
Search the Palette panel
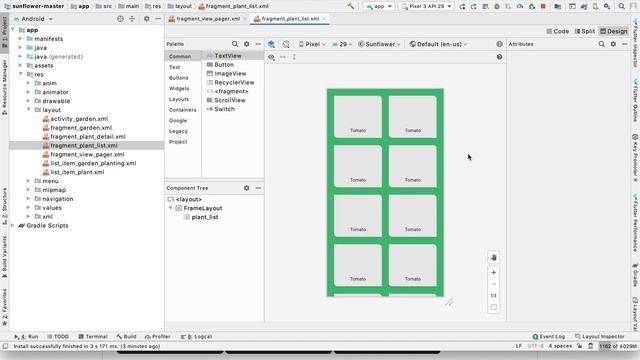pos(235,44)
